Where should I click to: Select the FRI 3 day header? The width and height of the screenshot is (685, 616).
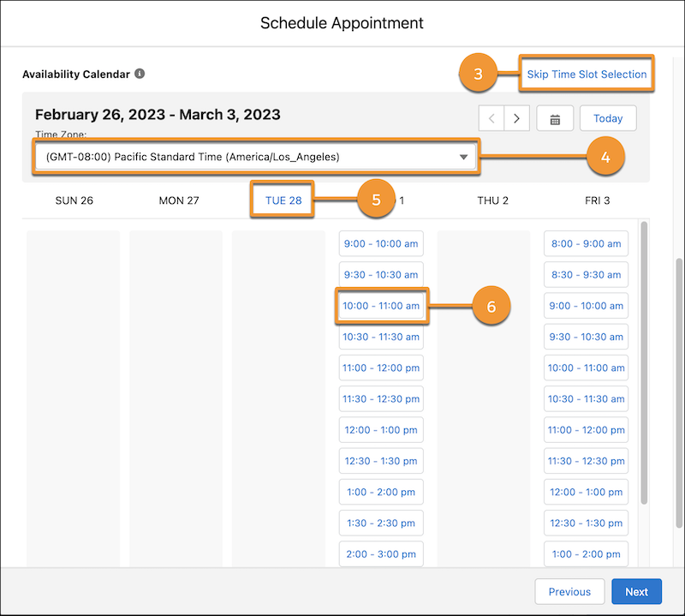point(594,200)
